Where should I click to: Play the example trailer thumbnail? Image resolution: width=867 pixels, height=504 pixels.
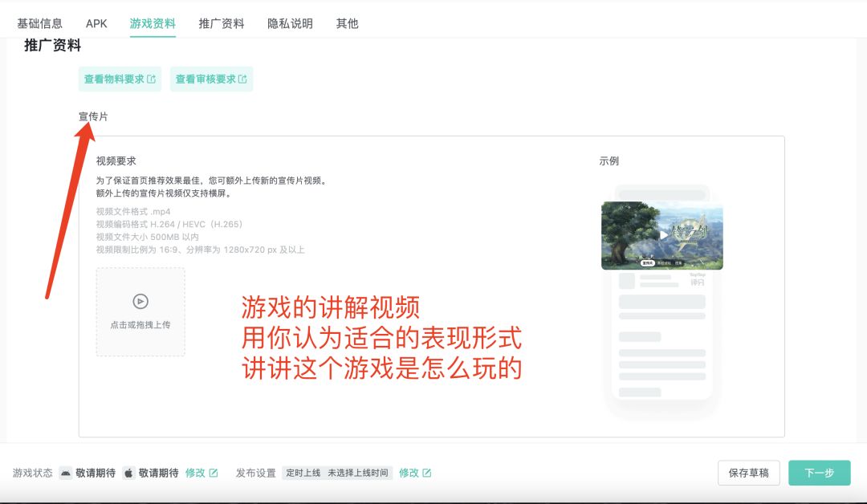click(662, 235)
